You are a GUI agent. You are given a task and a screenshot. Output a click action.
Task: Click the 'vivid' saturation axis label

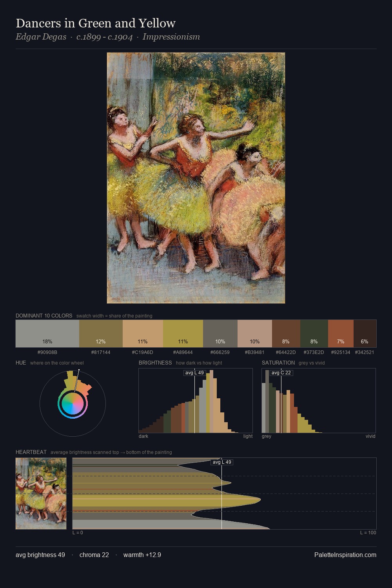(x=370, y=436)
